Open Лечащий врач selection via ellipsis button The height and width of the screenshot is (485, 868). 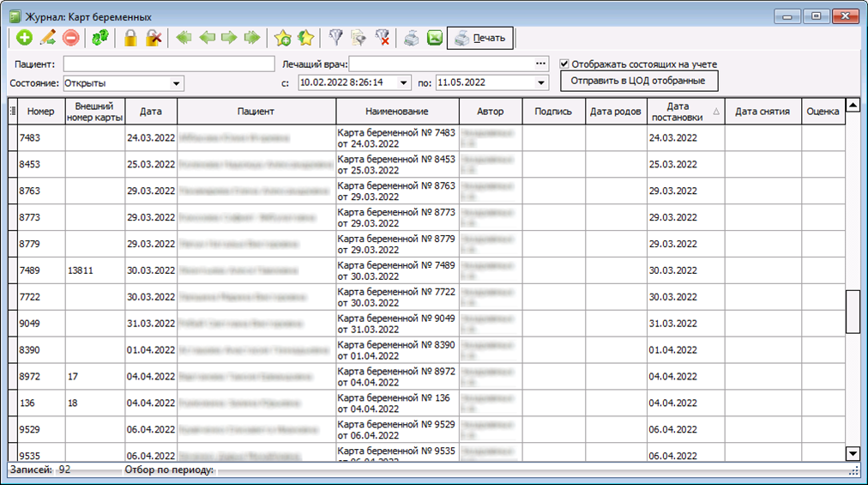pyautogui.click(x=540, y=64)
